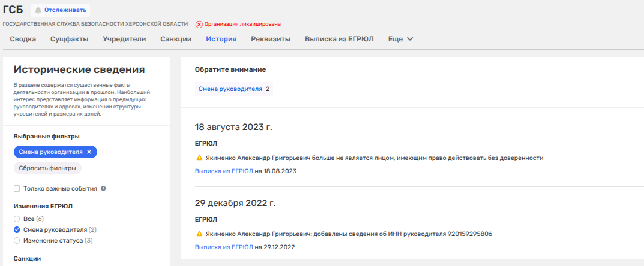Open Выписка из ЕГРЮЛ link for 29.12.2022

tap(224, 247)
